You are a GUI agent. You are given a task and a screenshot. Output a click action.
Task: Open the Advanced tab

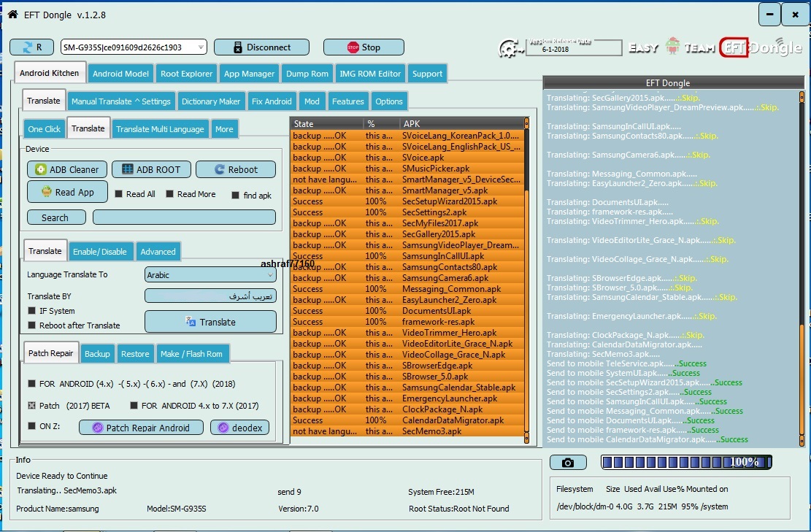point(158,252)
